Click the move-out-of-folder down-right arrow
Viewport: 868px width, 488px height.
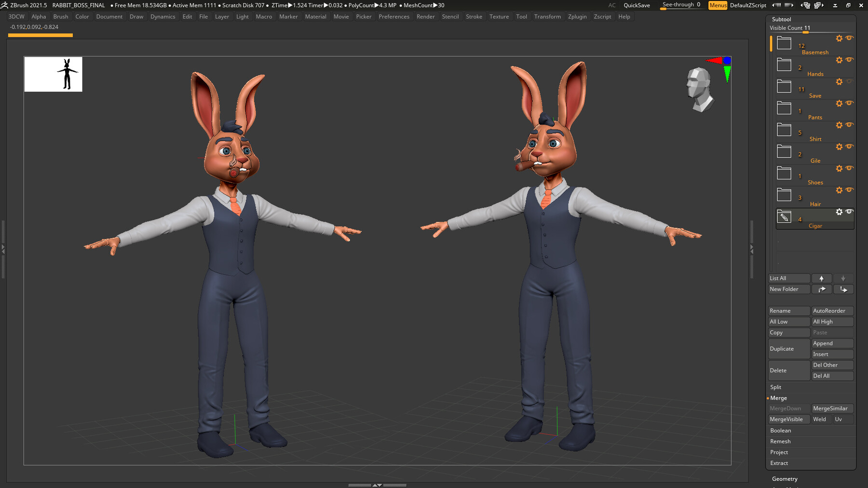843,290
